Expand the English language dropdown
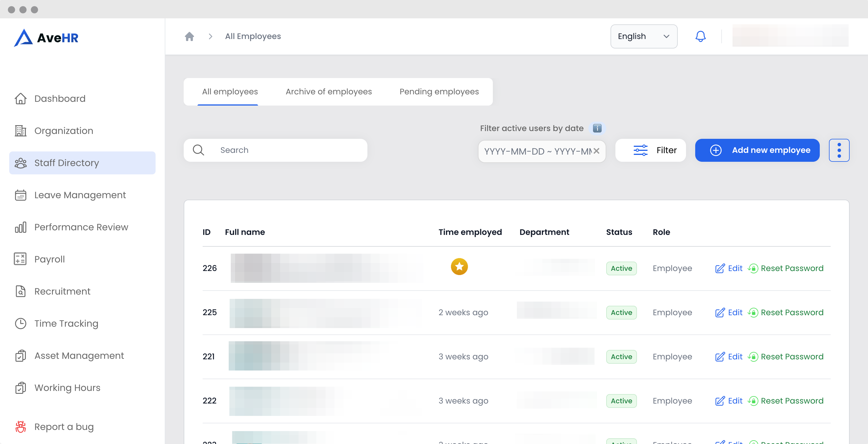This screenshot has height=444, width=868. coord(643,36)
